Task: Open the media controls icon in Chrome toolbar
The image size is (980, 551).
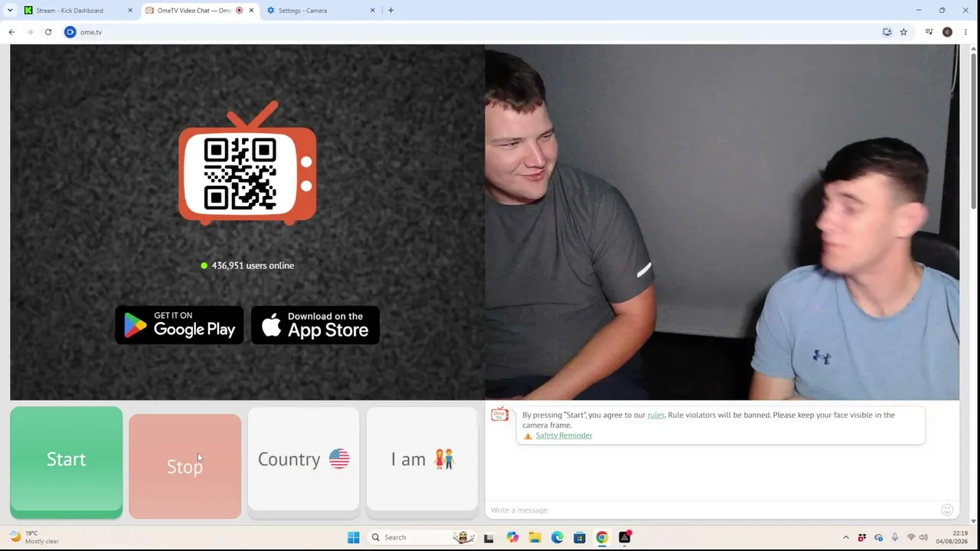Action: click(929, 32)
